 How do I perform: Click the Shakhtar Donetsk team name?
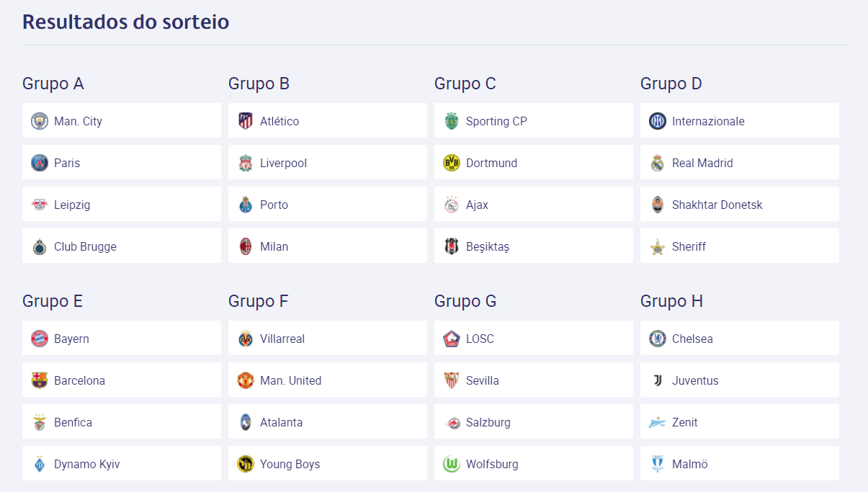(x=717, y=205)
